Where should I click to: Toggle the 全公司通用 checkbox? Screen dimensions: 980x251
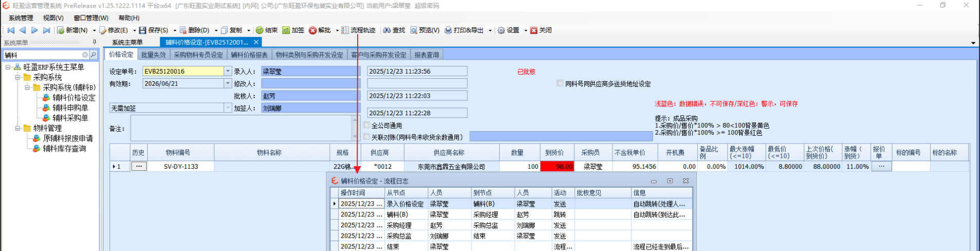[x=366, y=125]
